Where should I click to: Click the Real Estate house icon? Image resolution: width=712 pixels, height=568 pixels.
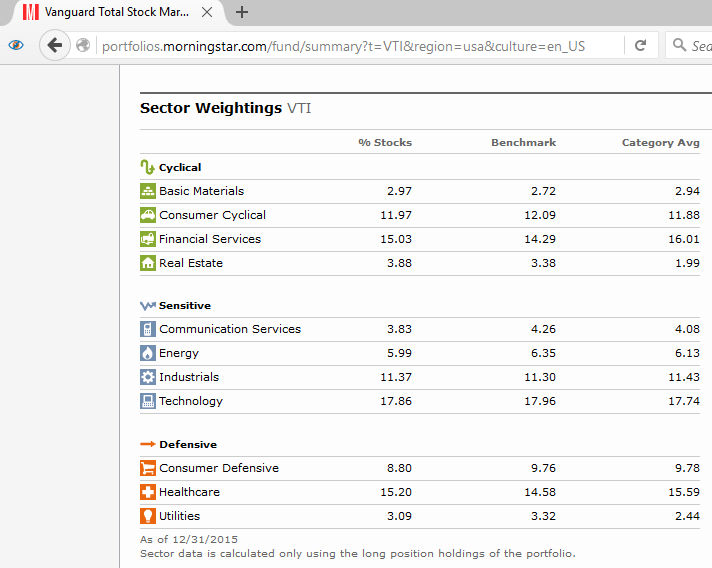pos(148,263)
